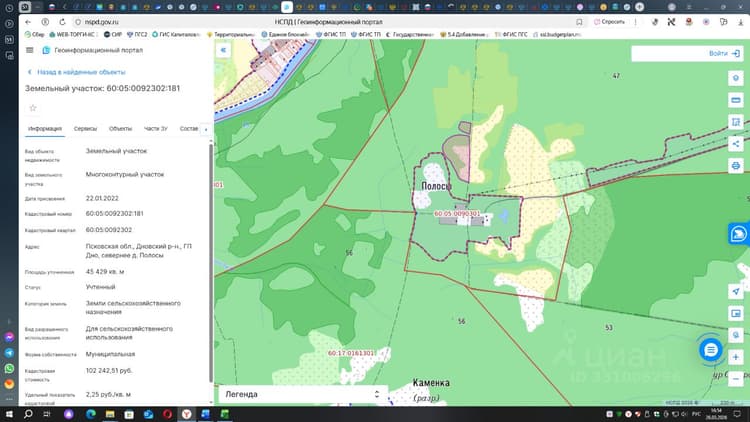Switch to the Объекты tab
The height and width of the screenshot is (422, 750).
point(120,129)
